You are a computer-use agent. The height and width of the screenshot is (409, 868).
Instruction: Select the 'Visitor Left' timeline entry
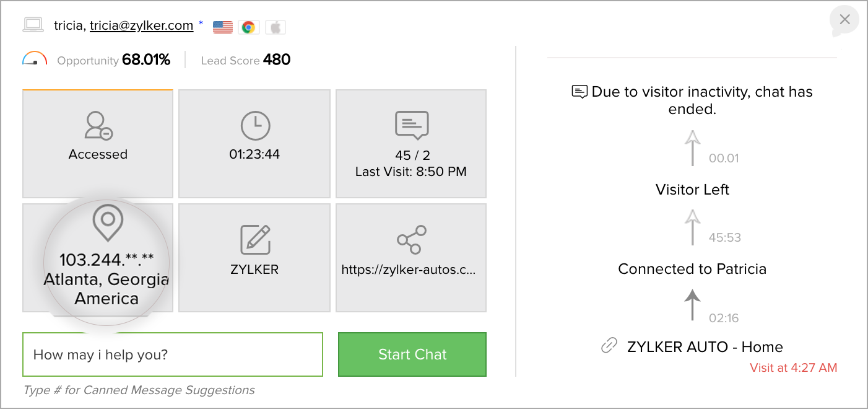pos(692,190)
